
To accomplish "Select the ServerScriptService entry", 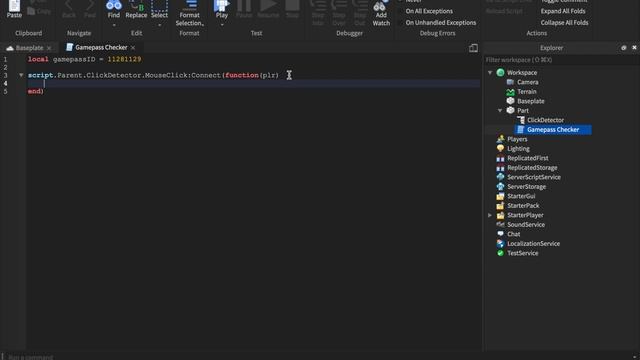I will (533, 177).
